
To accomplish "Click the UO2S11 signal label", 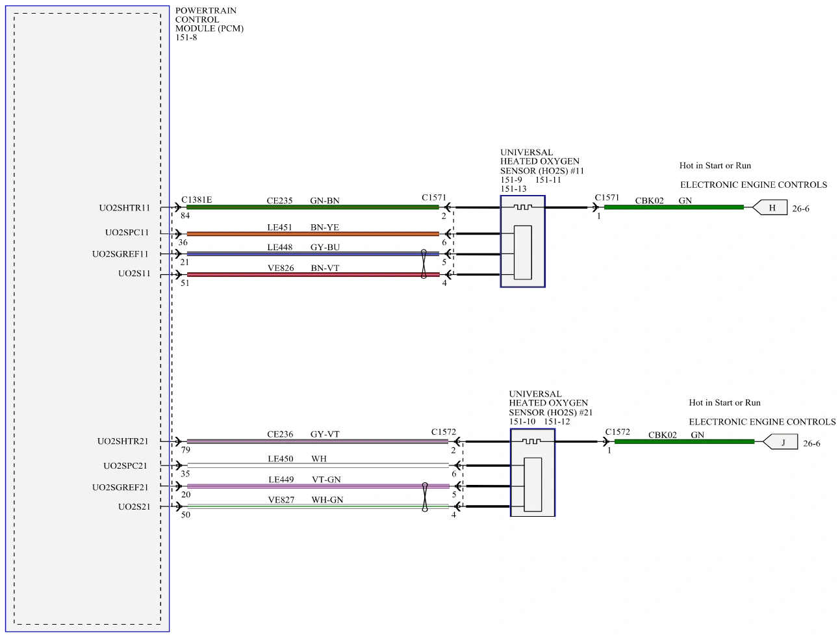I will pos(134,274).
